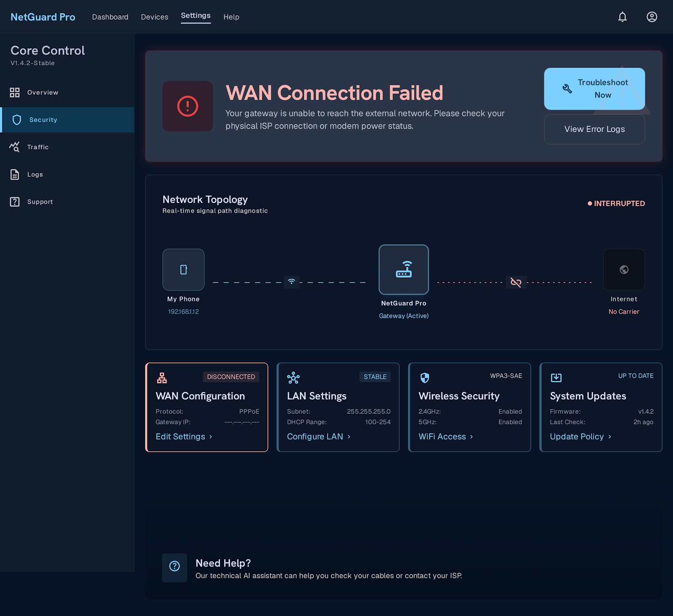This screenshot has height=616, width=673.
Task: Open the notifications bell
Action: [623, 17]
